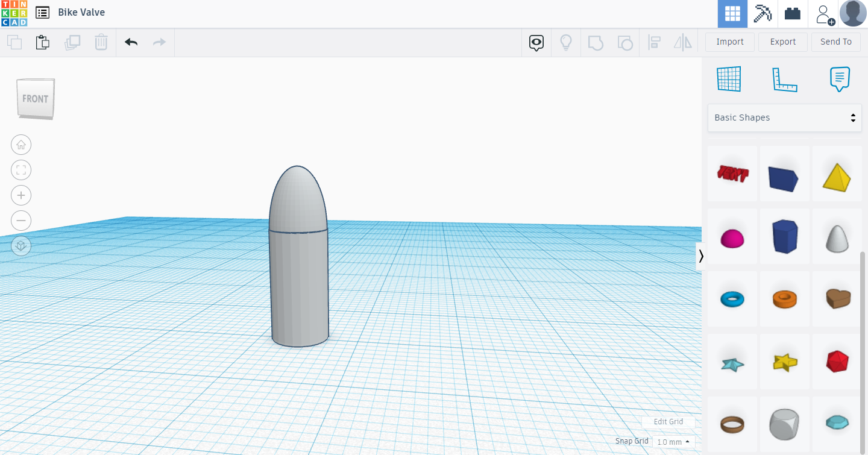
Task: Click the Mirror tool icon
Action: [683, 42]
